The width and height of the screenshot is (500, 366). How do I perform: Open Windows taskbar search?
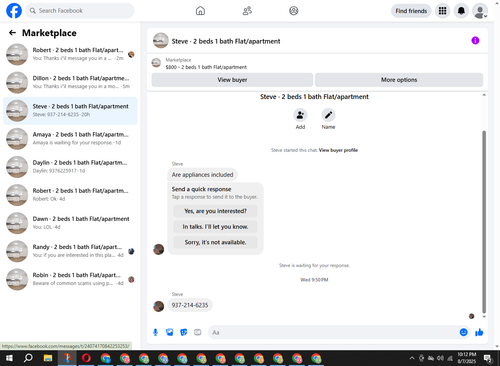click(28, 358)
